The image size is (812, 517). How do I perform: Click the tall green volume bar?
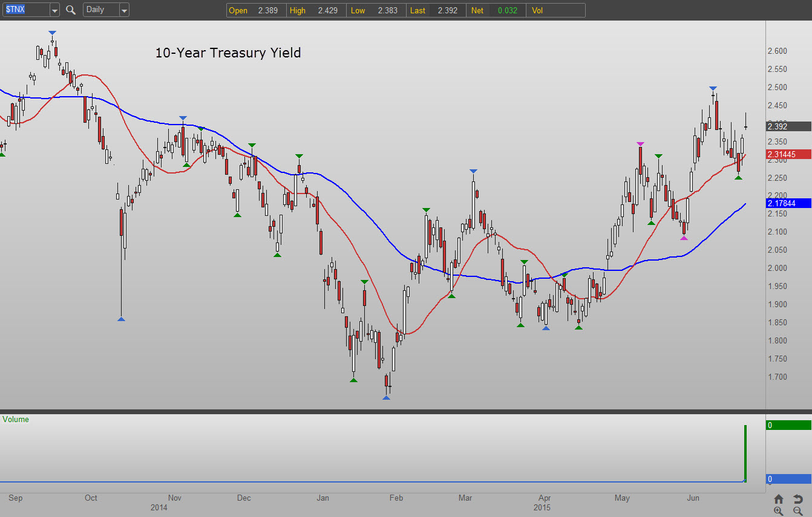[745, 453]
